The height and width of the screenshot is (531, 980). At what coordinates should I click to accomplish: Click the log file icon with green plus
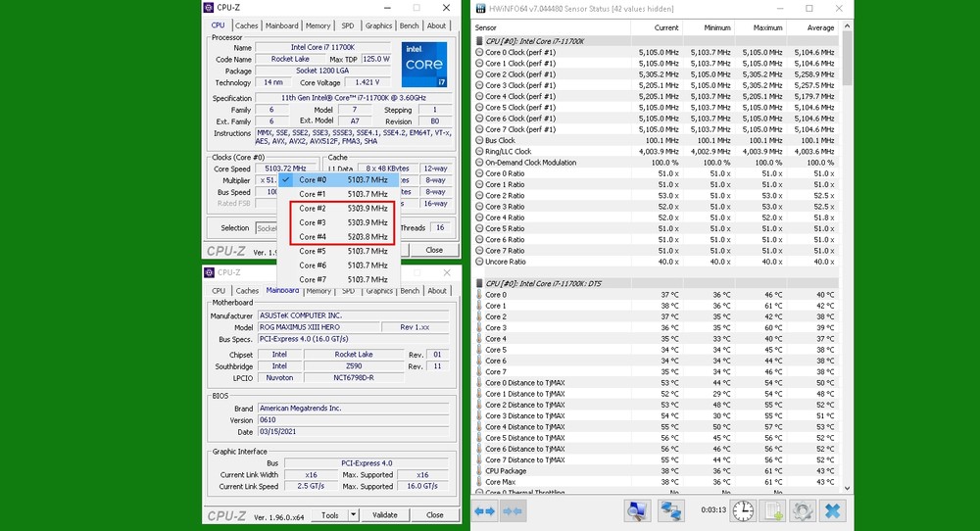[x=773, y=510]
